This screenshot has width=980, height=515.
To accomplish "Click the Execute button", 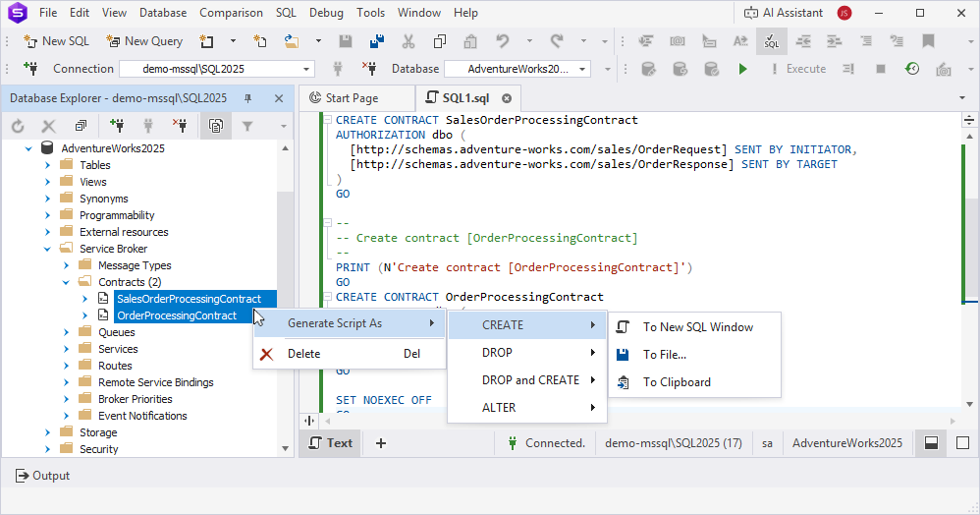I will pos(798,69).
